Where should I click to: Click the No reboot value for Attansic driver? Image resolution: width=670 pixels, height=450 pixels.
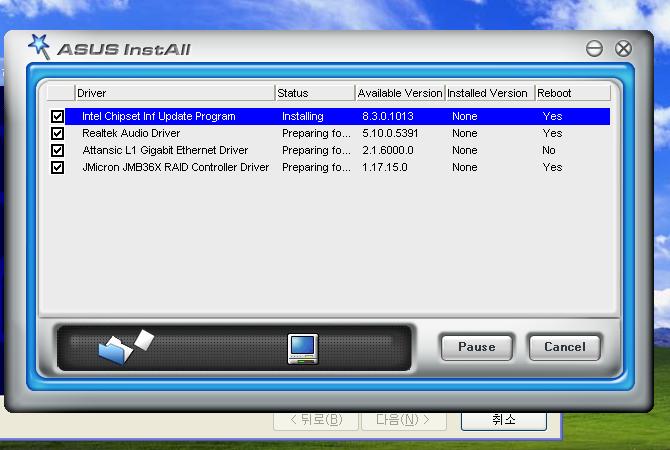point(549,150)
